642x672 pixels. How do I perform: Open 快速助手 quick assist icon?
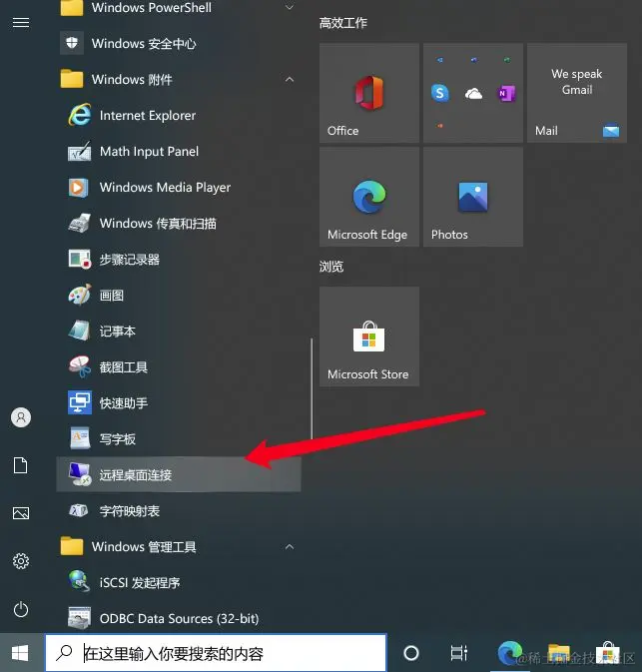tap(80, 402)
